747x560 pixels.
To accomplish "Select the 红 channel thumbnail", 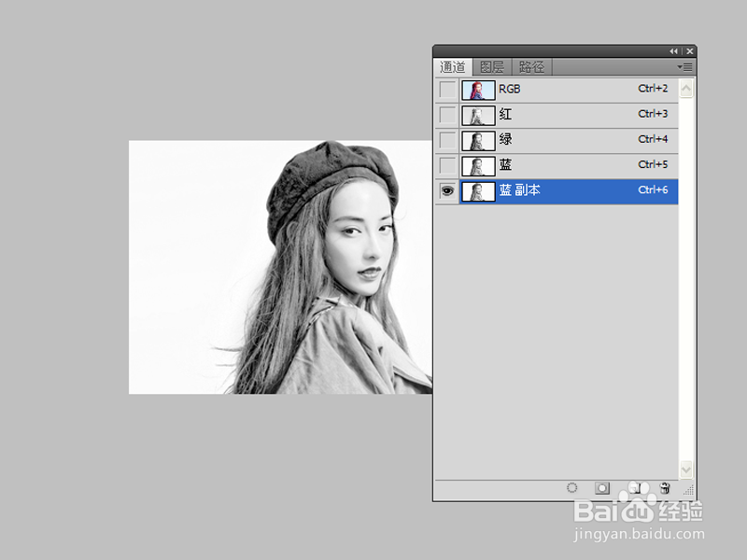I will pyautogui.click(x=478, y=116).
